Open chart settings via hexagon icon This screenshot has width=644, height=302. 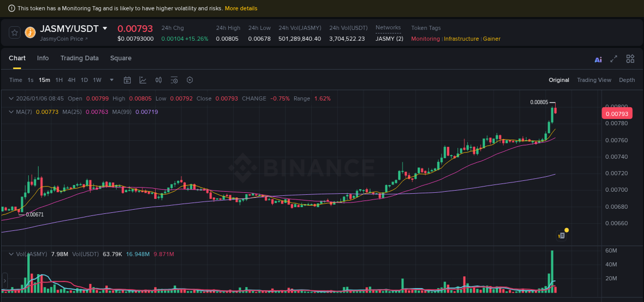coord(190,80)
